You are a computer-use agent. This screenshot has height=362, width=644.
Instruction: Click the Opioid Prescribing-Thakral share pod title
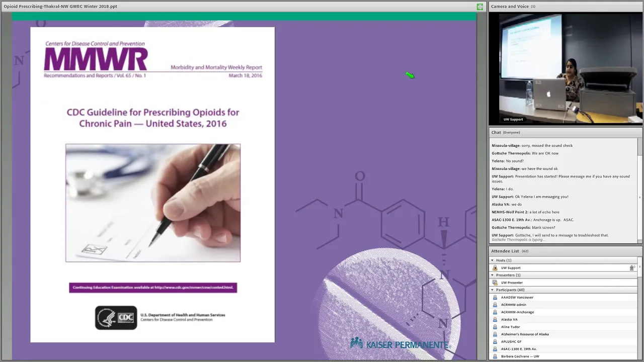[60, 7]
